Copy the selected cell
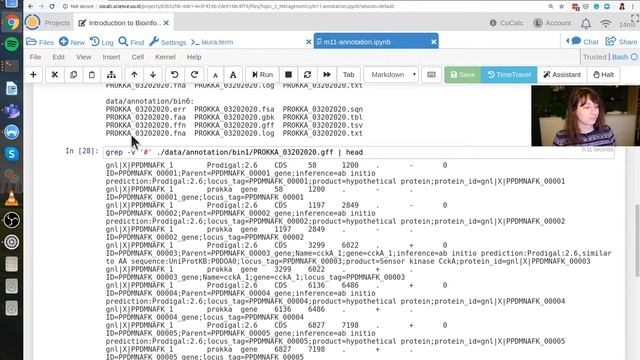Screen dimensions: 640x360 point(73,75)
